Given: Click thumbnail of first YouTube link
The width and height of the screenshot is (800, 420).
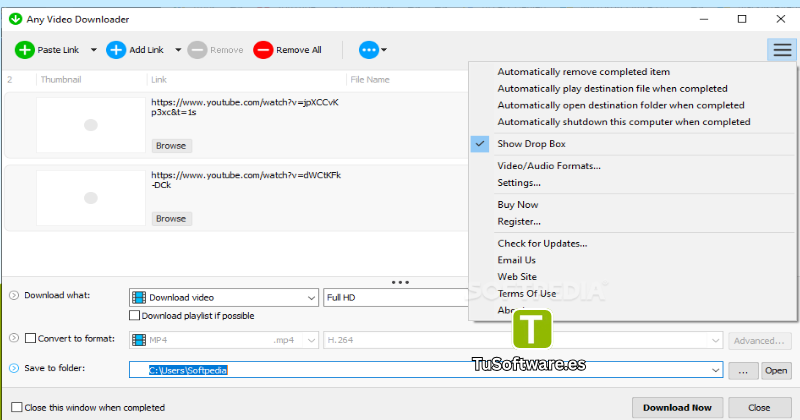Looking at the screenshot, I should click(x=91, y=125).
